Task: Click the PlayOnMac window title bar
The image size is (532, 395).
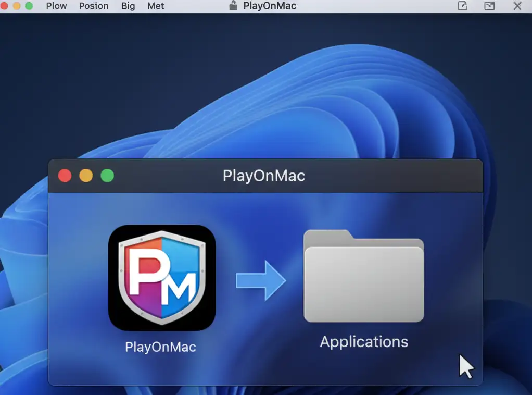Action: pos(264,176)
